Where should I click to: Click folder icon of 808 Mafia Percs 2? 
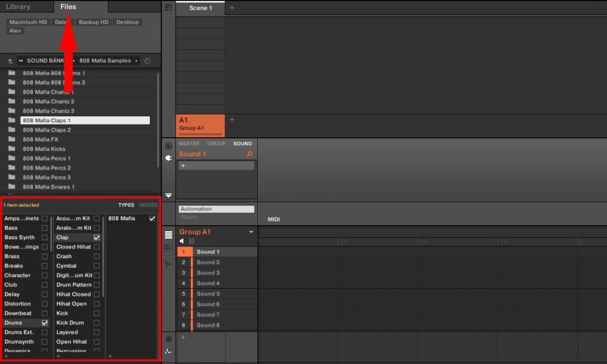tap(12, 168)
